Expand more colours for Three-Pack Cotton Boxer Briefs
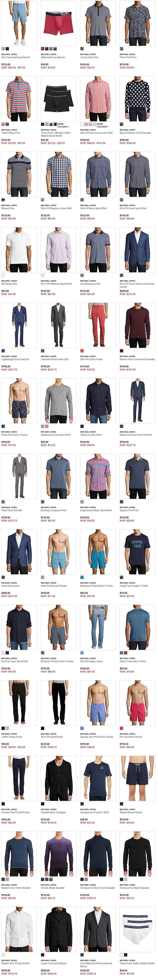This screenshot has width=158, height=980. (63, 125)
